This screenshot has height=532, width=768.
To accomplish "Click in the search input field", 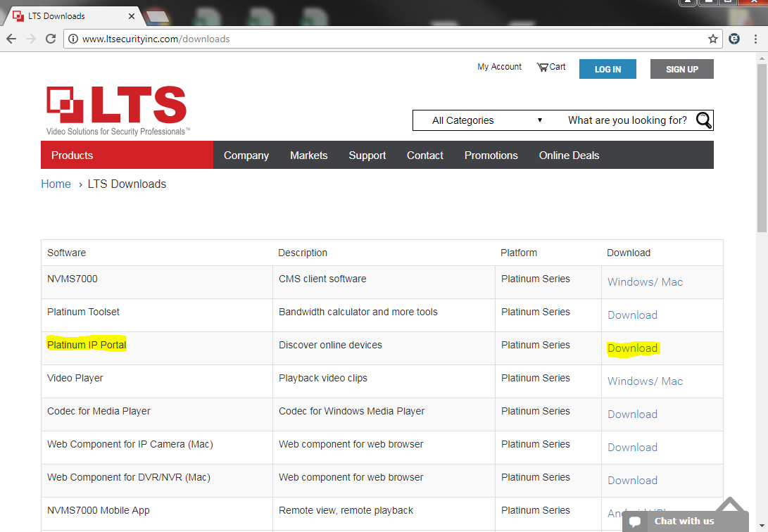I will pos(627,120).
